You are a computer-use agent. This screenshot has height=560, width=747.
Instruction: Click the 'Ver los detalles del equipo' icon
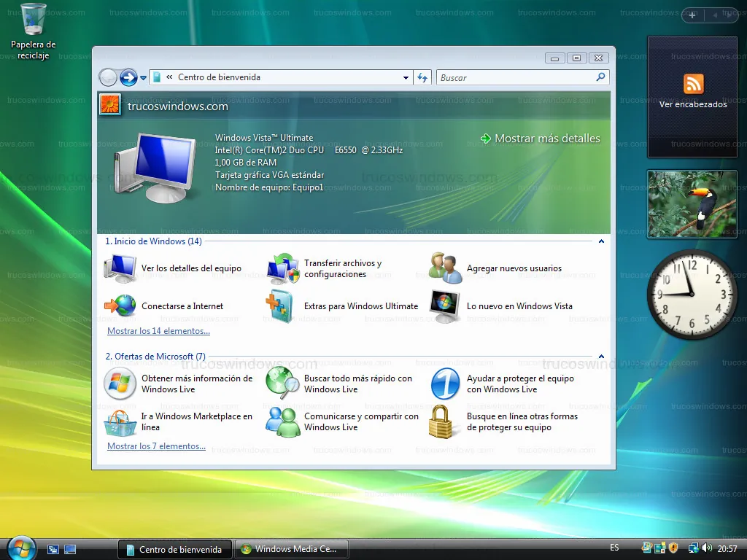120,268
